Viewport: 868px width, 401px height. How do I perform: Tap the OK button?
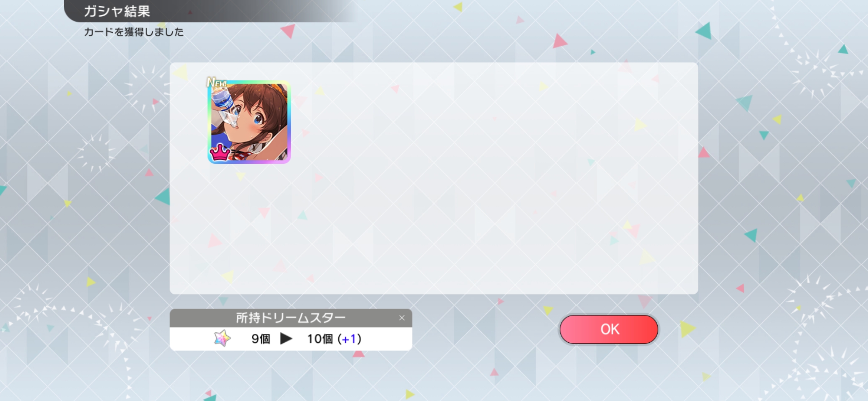[x=609, y=329]
